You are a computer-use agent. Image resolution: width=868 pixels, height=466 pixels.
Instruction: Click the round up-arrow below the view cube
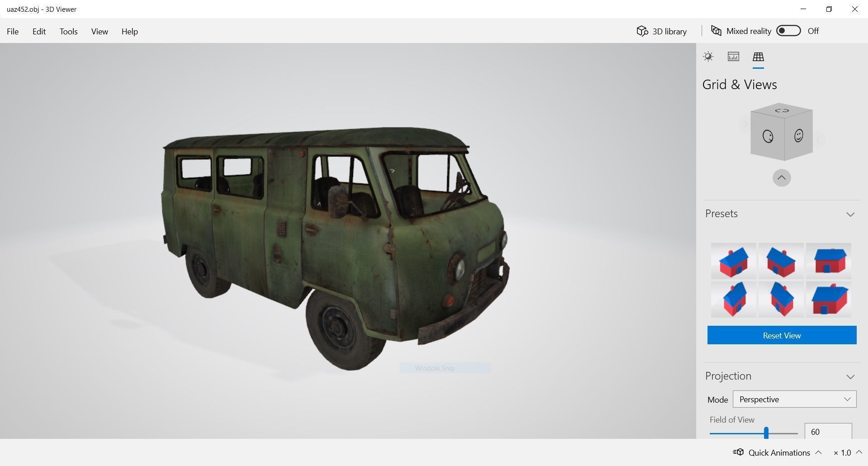[x=782, y=178]
